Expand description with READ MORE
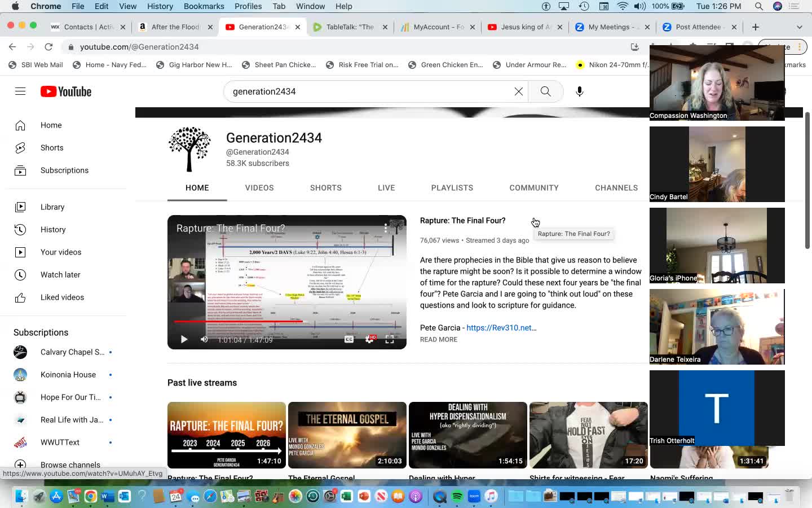This screenshot has width=812, height=508. 439,340
